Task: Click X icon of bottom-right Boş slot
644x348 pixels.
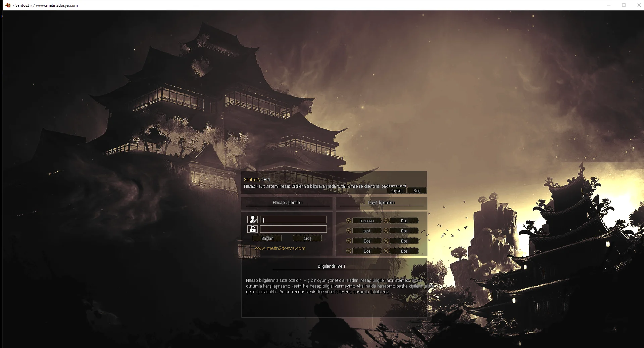Action: tap(386, 251)
